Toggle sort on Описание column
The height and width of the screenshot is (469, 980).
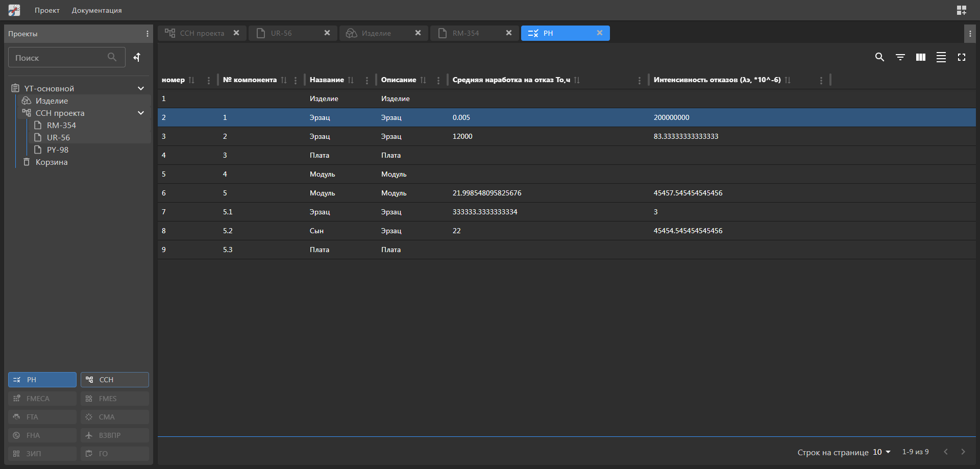[423, 80]
